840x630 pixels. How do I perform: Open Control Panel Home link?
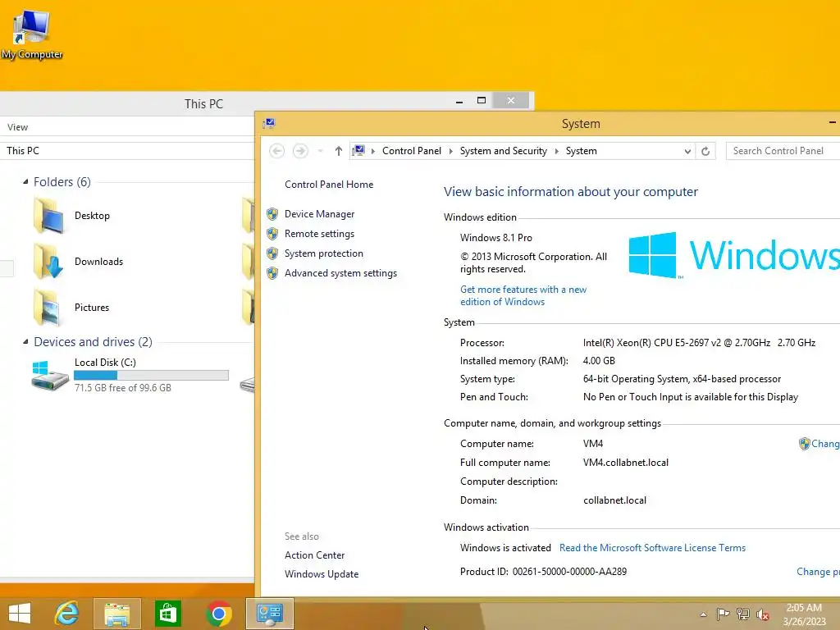coord(329,185)
